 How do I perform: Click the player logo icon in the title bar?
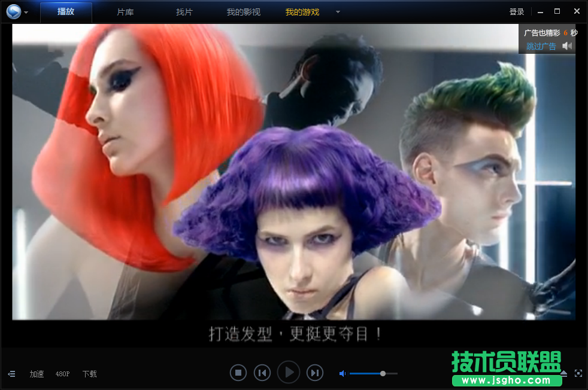14,11
